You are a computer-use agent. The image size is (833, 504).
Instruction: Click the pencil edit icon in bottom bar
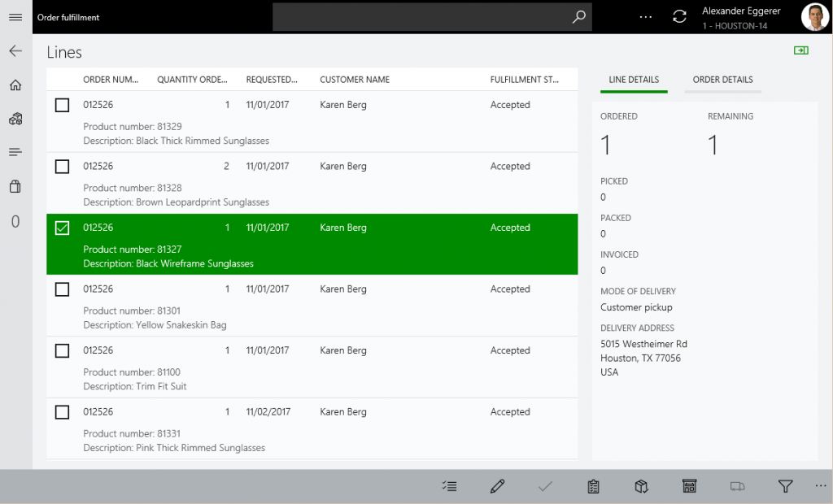pyautogui.click(x=498, y=486)
